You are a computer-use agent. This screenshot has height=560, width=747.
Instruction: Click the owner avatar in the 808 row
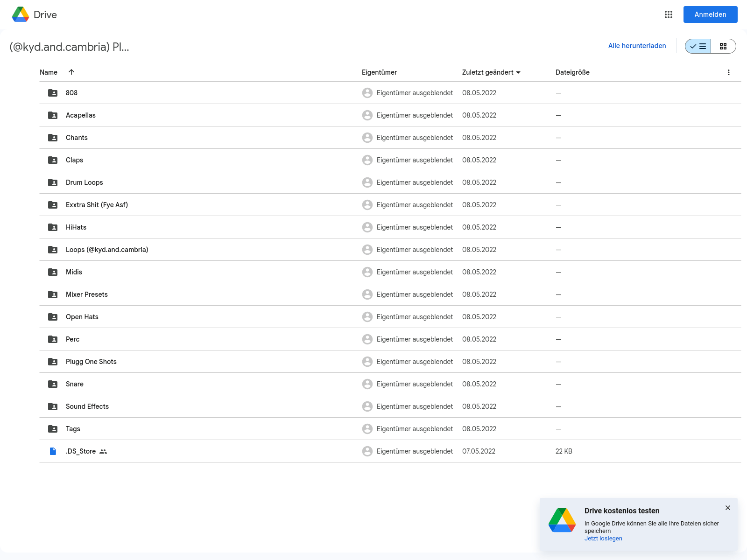tap(367, 93)
